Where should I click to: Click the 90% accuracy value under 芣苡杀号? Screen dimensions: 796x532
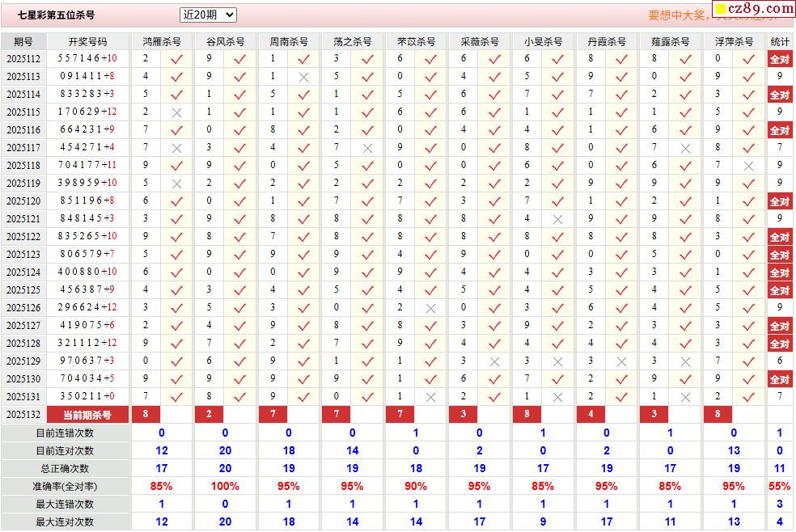[x=416, y=486]
